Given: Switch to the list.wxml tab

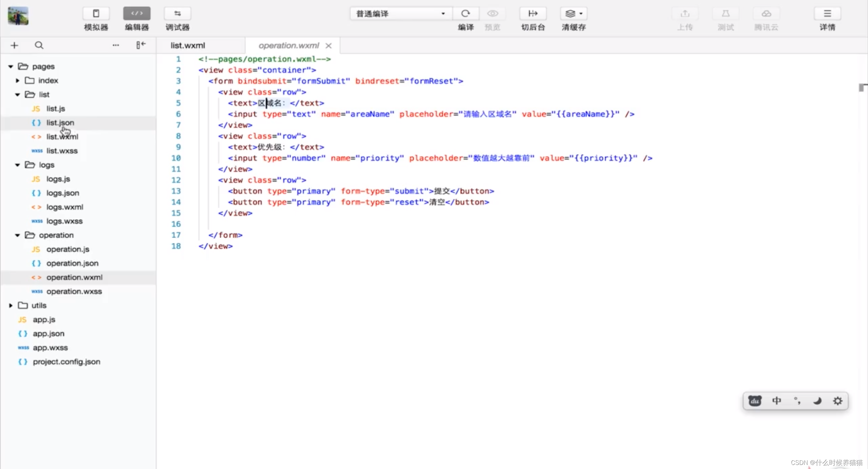Looking at the screenshot, I should coord(188,45).
